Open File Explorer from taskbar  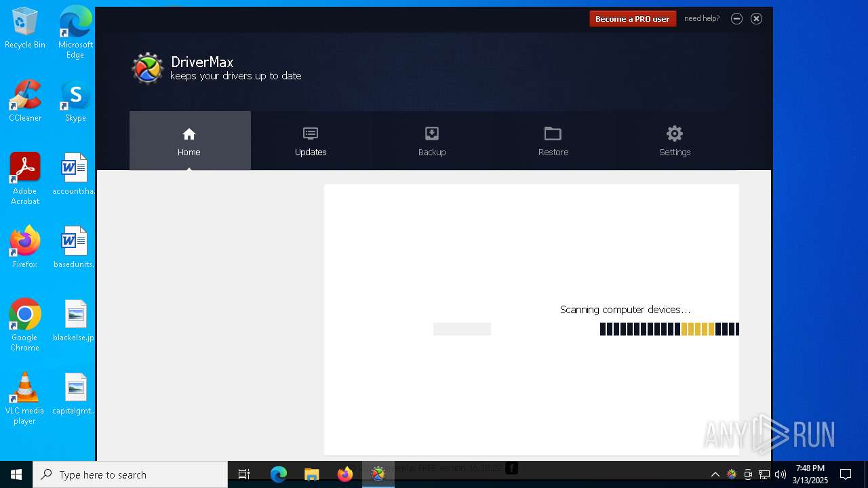click(x=312, y=474)
